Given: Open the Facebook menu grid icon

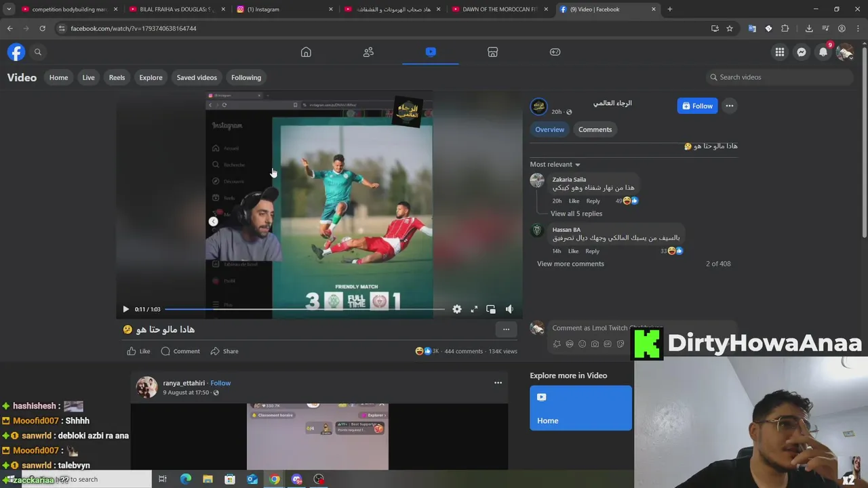Looking at the screenshot, I should tap(780, 52).
